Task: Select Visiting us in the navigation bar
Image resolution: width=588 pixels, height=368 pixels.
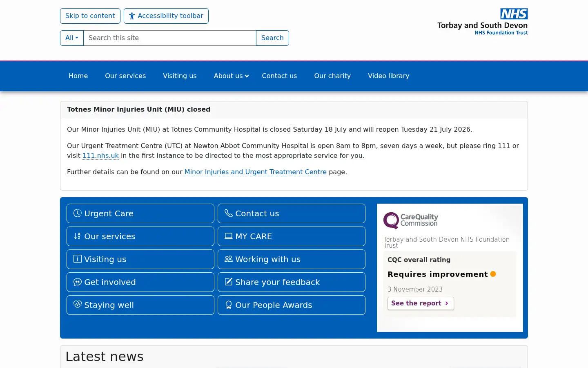Action: [x=180, y=76]
